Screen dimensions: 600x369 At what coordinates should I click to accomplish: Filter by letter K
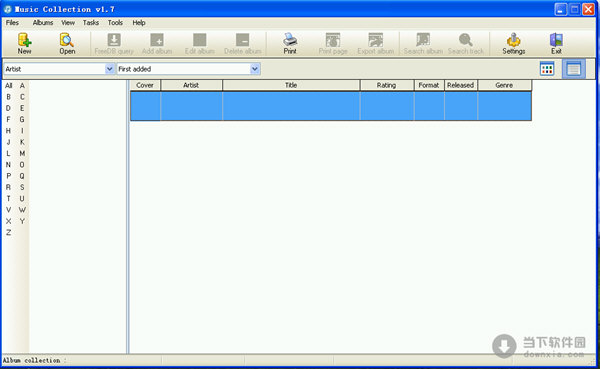pyautogui.click(x=22, y=142)
